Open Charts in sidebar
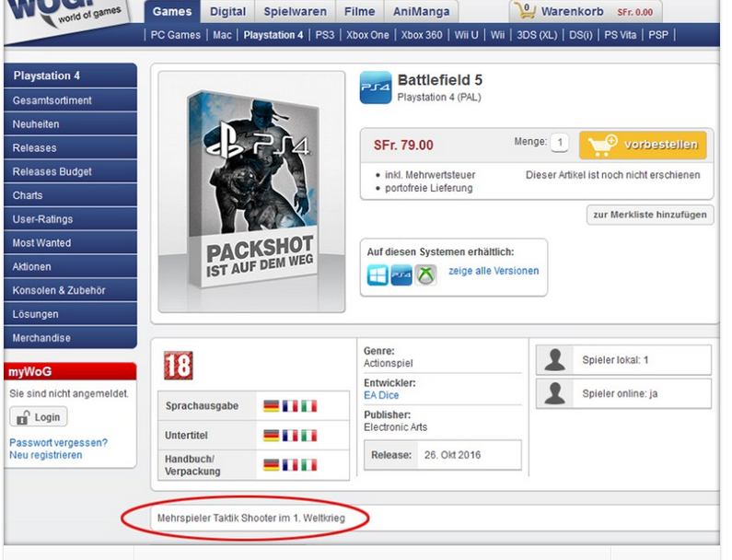Screen dimensions: 732x560 coord(71,195)
